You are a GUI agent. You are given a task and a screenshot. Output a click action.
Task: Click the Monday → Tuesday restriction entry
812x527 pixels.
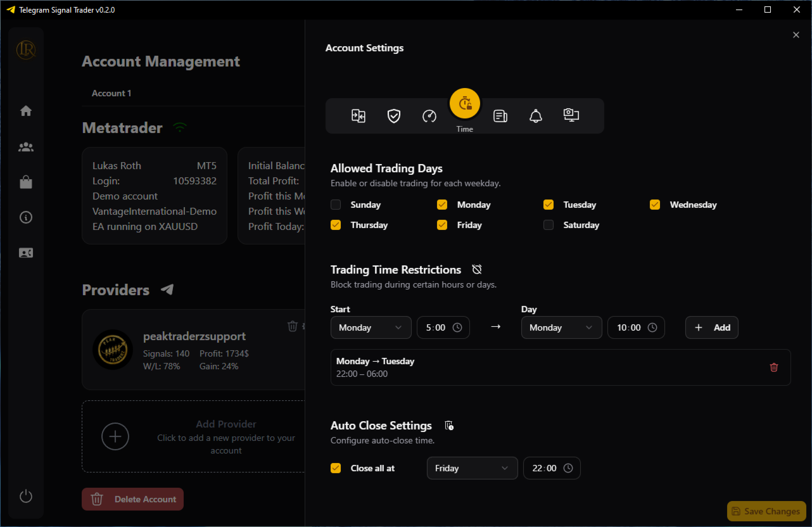click(x=561, y=367)
